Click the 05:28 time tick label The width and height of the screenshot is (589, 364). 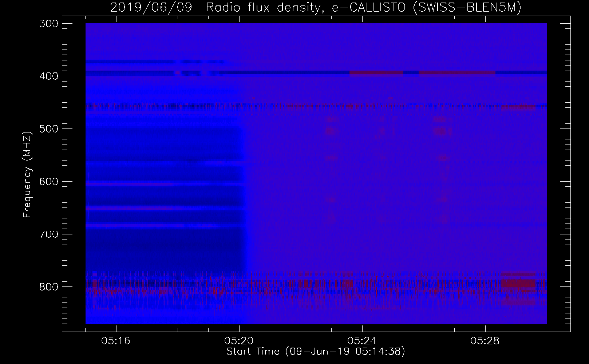click(485, 341)
